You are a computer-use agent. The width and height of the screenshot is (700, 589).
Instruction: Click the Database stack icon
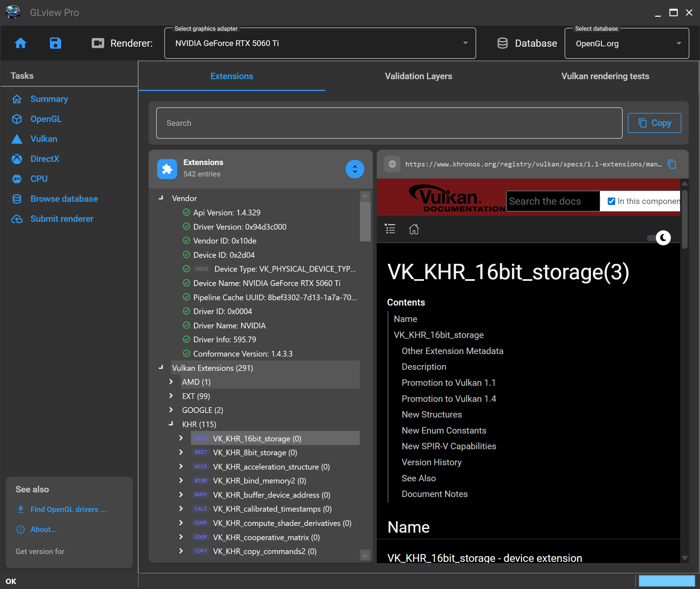point(503,43)
